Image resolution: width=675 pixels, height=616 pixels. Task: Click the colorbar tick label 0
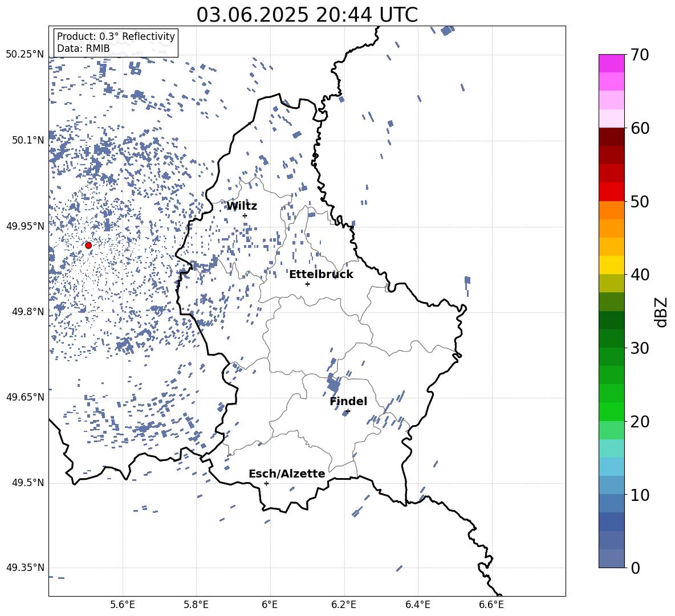click(x=635, y=568)
